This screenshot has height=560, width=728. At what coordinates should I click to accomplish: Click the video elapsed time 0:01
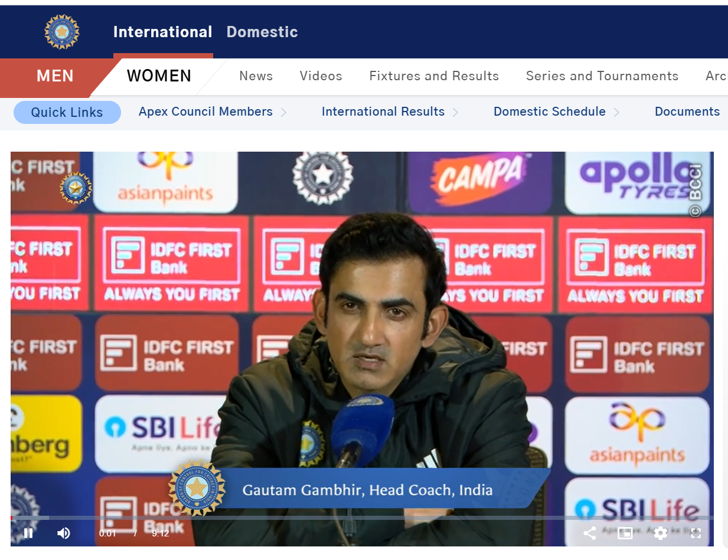(107, 533)
